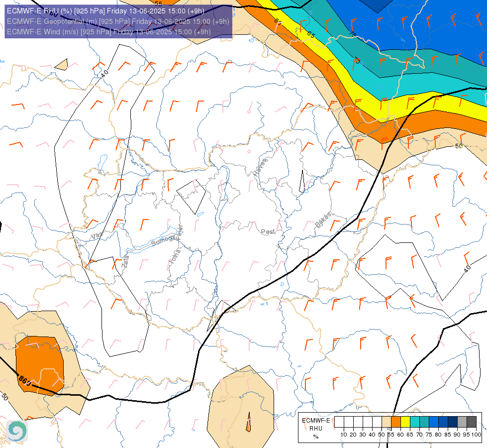Click the '65' humidity contour label on map
487x448 pixels.
311,35
